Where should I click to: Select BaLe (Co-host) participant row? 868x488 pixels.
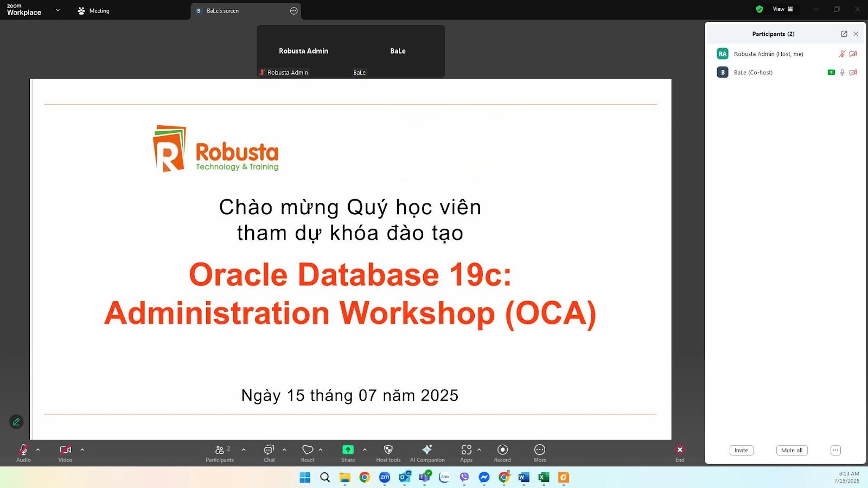pos(786,72)
